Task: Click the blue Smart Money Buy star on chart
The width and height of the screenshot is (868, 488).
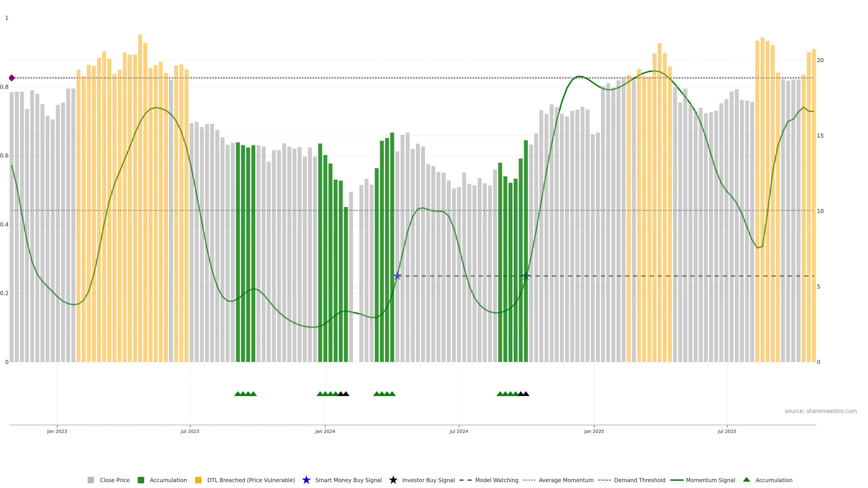Action: (x=397, y=276)
